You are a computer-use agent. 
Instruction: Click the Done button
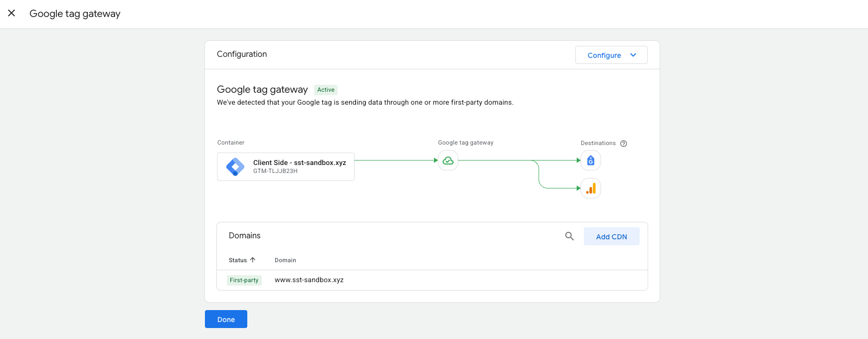pos(226,319)
